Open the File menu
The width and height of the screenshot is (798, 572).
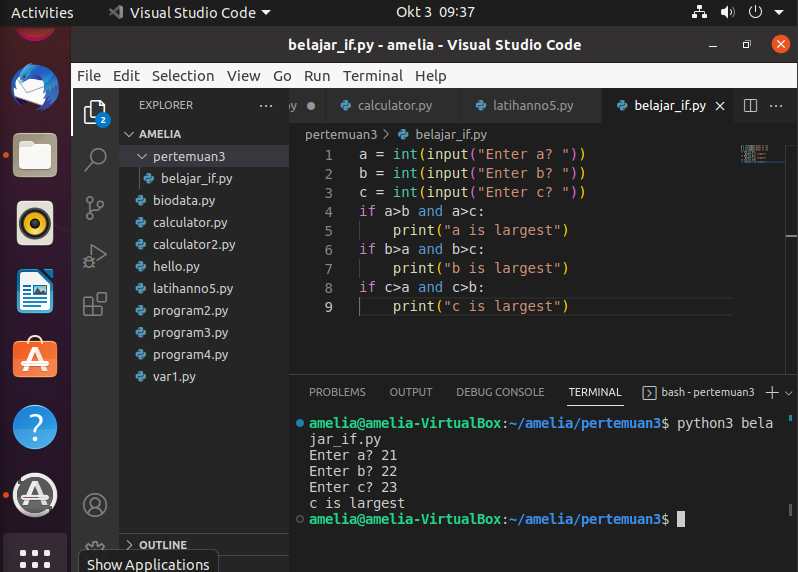coord(89,76)
